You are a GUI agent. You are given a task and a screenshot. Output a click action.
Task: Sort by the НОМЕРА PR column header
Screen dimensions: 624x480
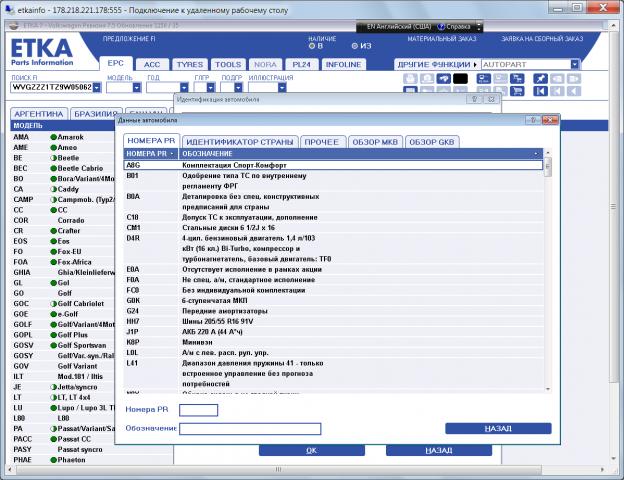[150, 154]
